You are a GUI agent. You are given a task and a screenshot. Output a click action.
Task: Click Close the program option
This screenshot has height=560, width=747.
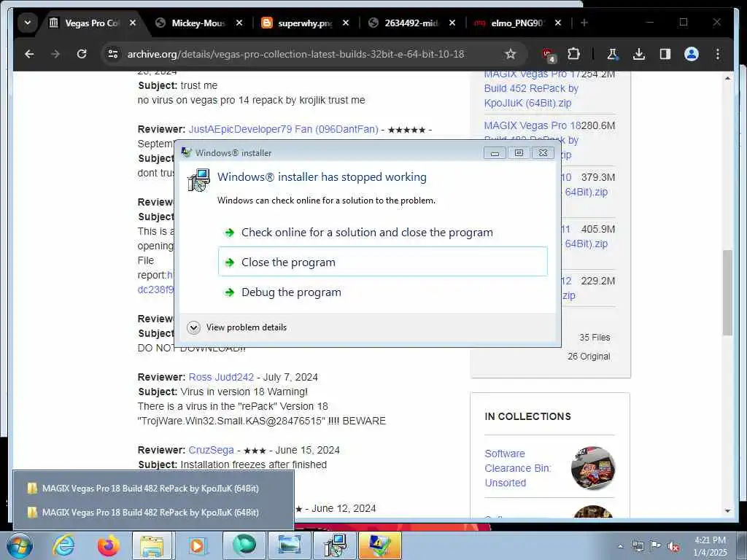click(382, 262)
